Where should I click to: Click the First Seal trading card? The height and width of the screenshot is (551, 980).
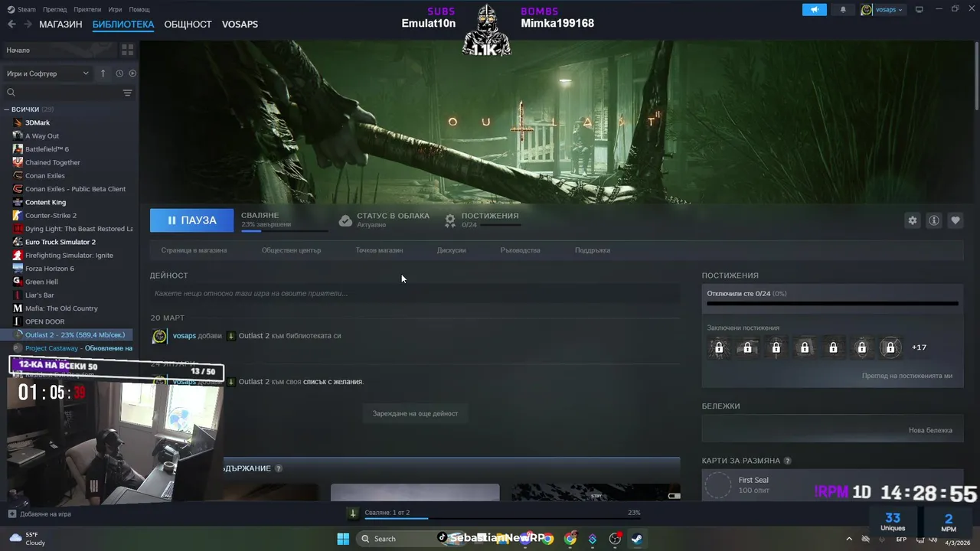click(x=832, y=485)
